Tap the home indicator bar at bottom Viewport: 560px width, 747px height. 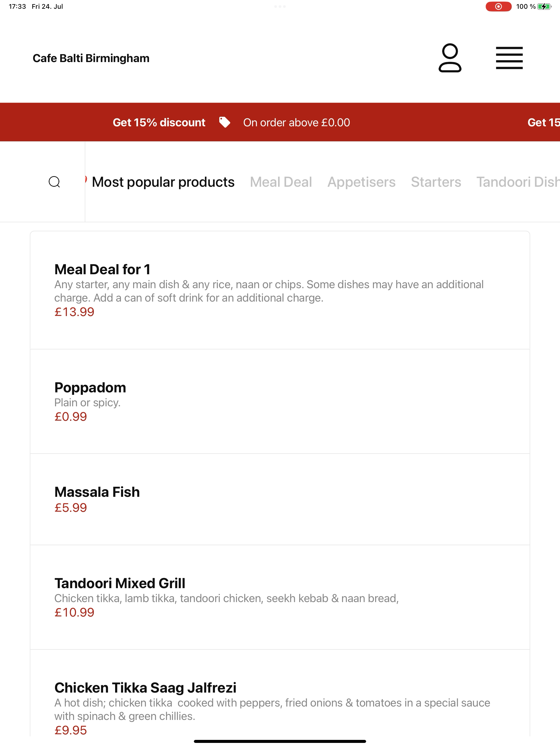pyautogui.click(x=280, y=741)
